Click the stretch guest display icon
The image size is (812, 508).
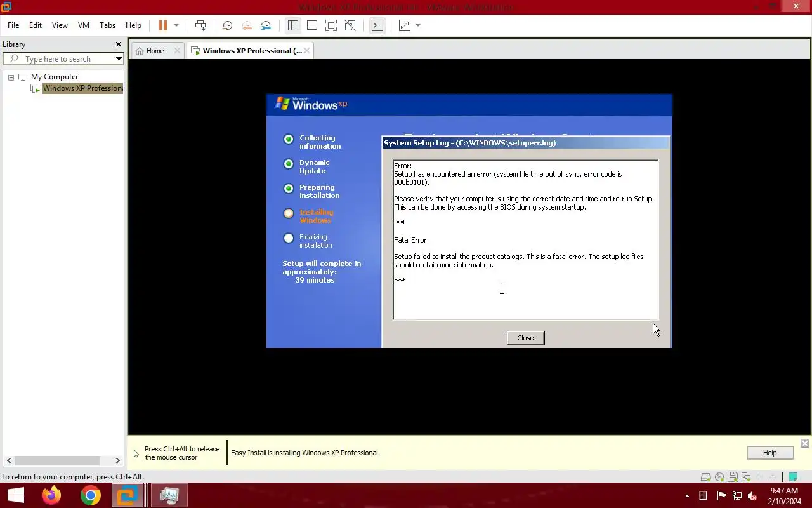point(405,25)
